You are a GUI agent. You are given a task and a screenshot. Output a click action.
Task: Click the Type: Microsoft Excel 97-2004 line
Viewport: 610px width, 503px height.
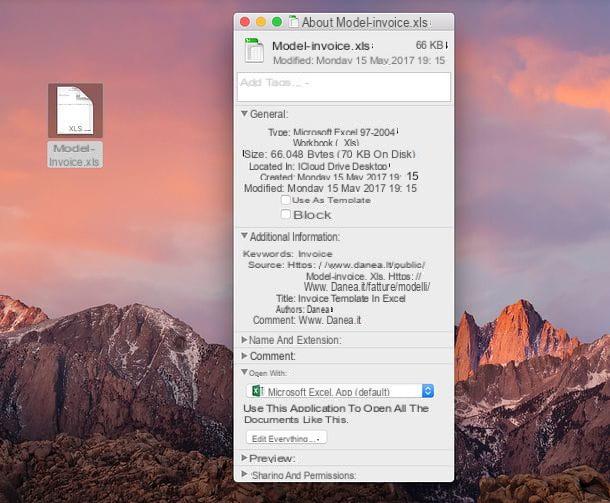coord(331,133)
